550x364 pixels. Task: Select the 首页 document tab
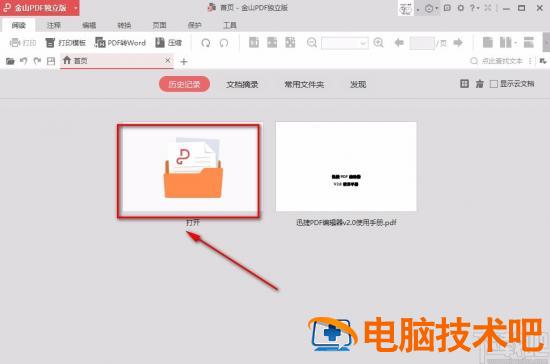(117, 61)
